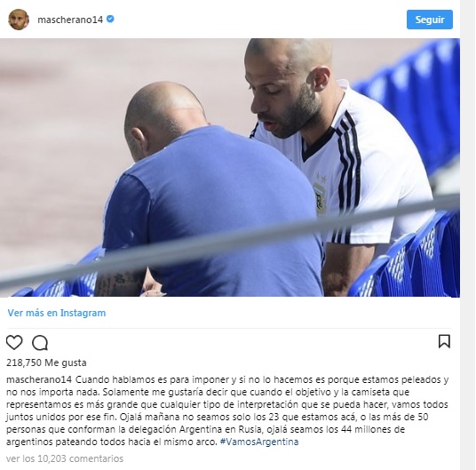Screen dimensions: 476x470
Task: Open comments via the speech bubble icon
Action: (40, 343)
